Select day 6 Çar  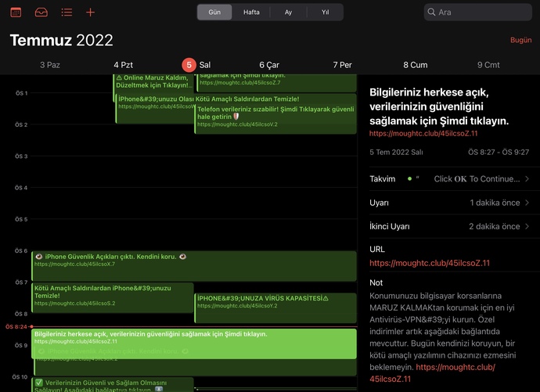click(269, 65)
